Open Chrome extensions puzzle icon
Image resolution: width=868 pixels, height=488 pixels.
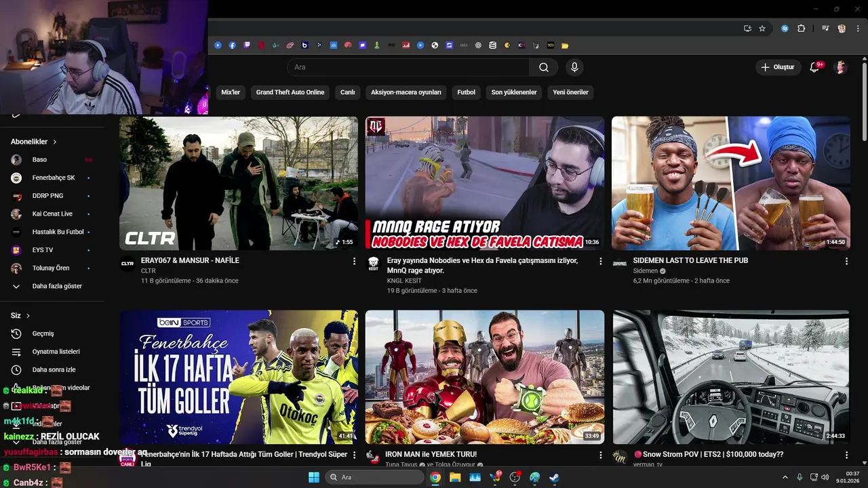coord(801,28)
